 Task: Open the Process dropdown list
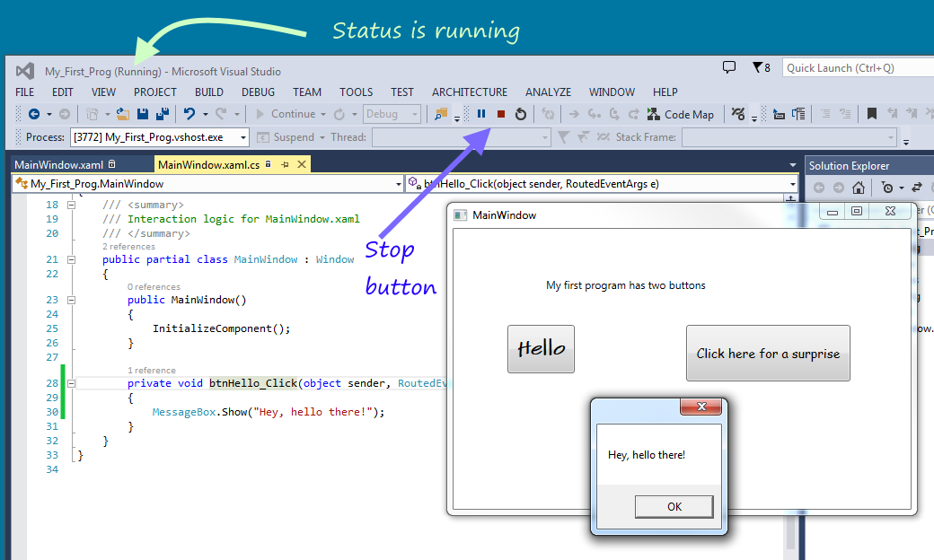(242, 137)
